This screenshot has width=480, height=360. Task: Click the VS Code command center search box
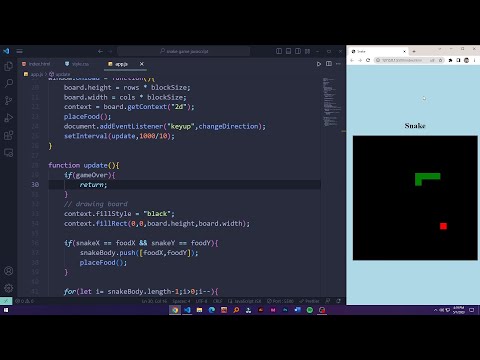click(x=184, y=51)
